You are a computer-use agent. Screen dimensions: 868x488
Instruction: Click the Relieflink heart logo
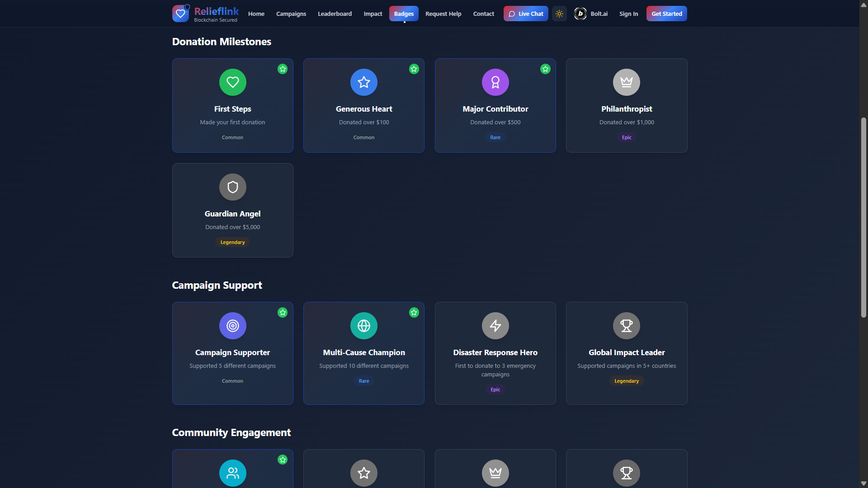180,14
